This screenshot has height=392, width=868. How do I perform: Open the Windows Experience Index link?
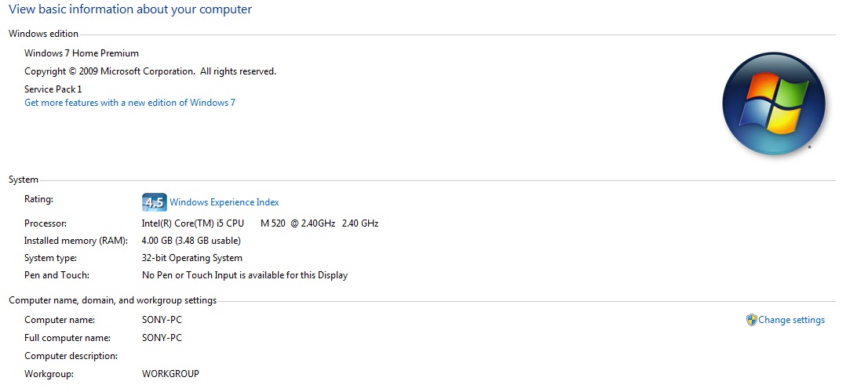pos(224,202)
